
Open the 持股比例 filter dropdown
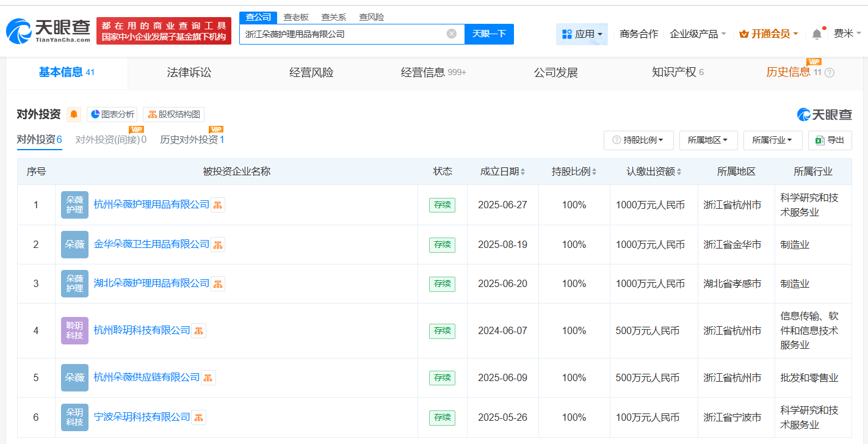pyautogui.click(x=638, y=140)
